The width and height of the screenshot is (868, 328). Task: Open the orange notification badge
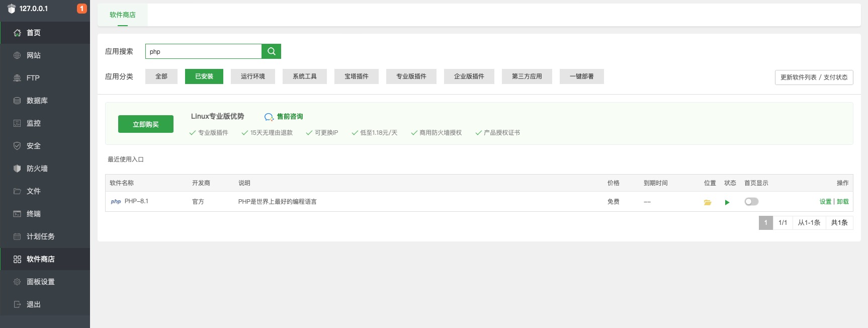(x=81, y=9)
